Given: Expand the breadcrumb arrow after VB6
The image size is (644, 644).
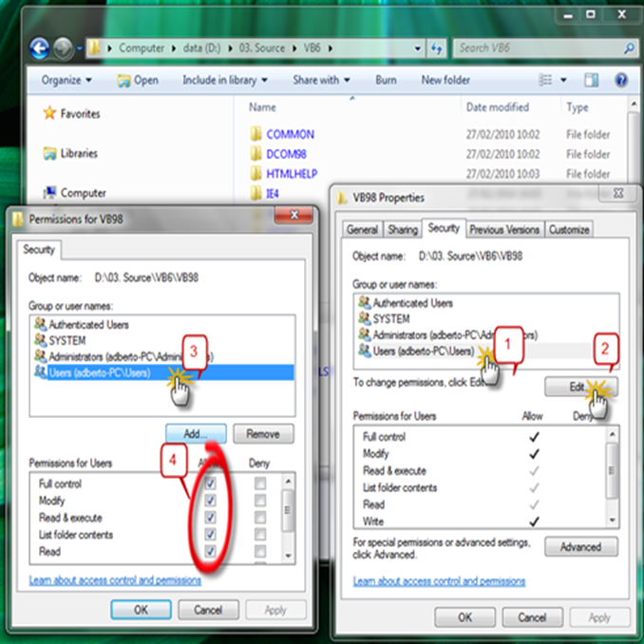Looking at the screenshot, I should 330,48.
